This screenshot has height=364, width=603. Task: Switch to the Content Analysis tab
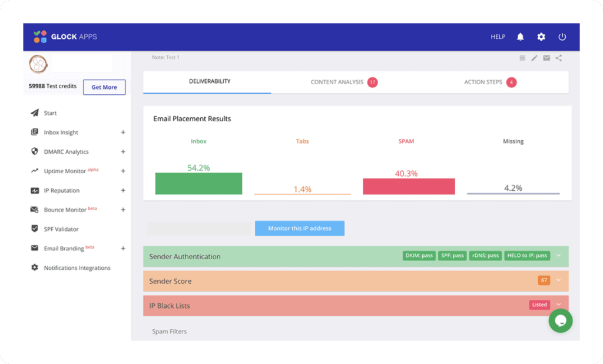[343, 82]
